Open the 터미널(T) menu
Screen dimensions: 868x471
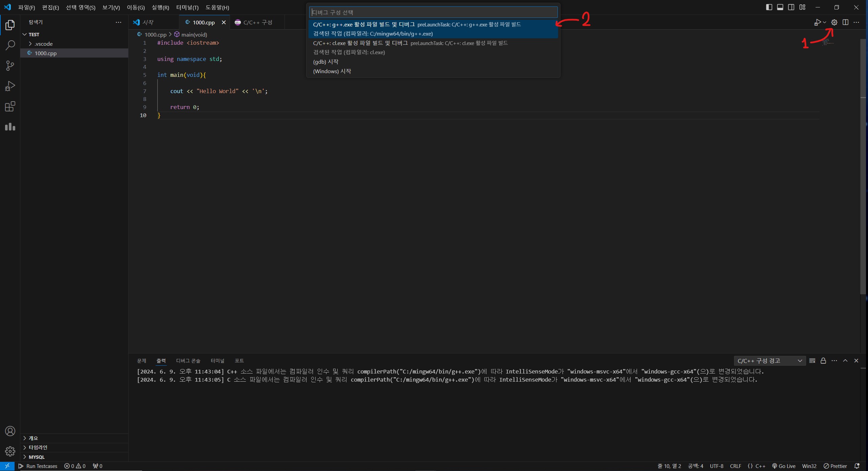[187, 7]
